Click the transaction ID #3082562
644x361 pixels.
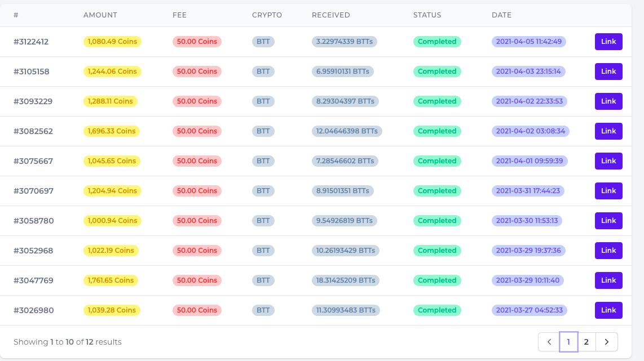(x=33, y=131)
